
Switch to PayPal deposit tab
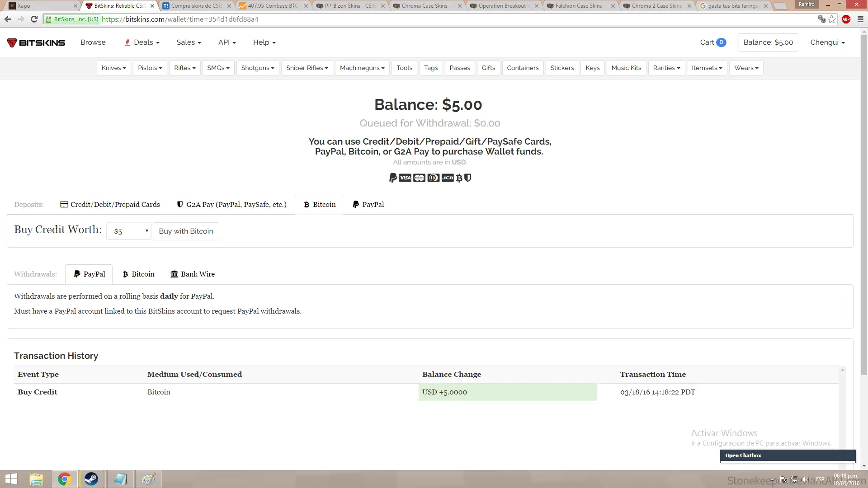pos(368,205)
